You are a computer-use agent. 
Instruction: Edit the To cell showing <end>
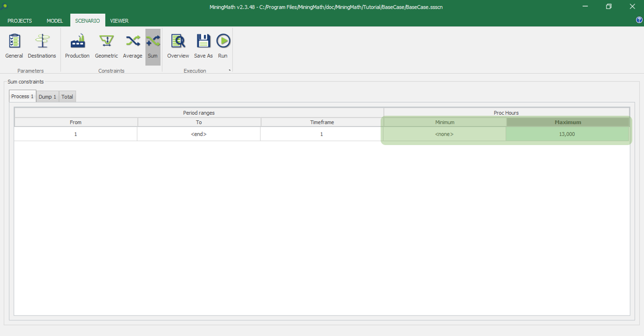[198, 134]
